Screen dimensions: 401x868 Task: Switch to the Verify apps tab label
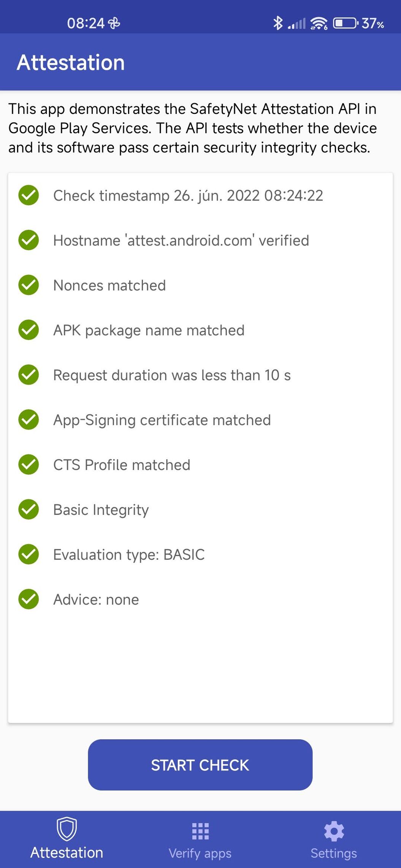tap(200, 853)
